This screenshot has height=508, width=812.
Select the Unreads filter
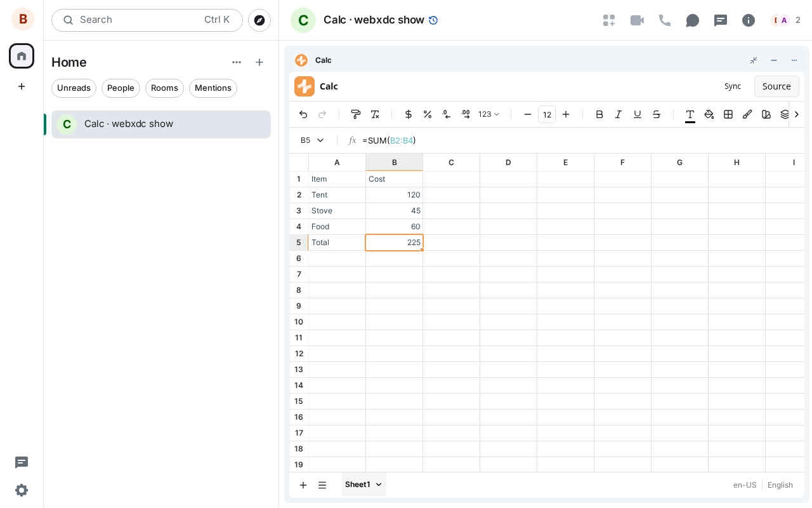pyautogui.click(x=74, y=88)
